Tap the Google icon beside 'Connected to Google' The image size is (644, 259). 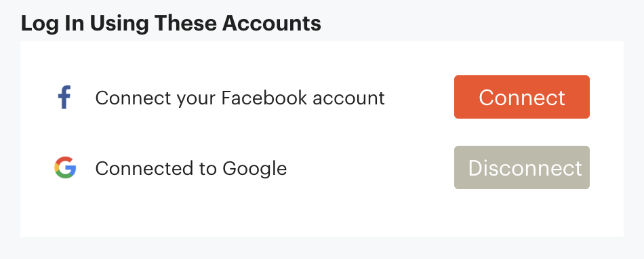65,167
